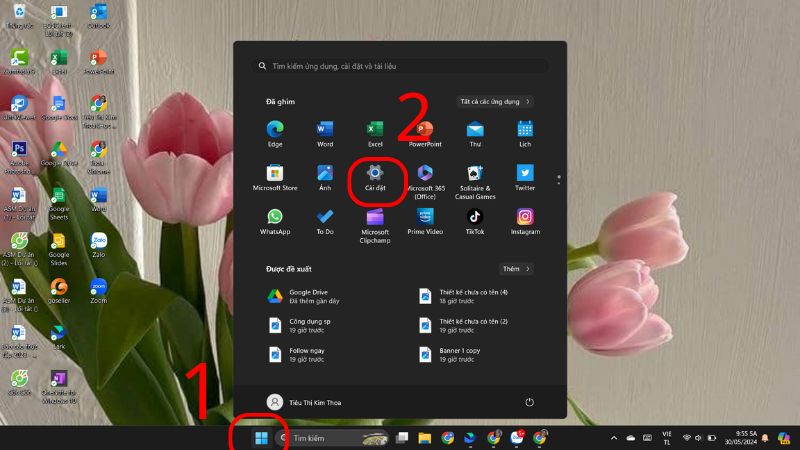
Task: Open user account Tiêu Thị Kim Thoa
Action: coord(304,402)
